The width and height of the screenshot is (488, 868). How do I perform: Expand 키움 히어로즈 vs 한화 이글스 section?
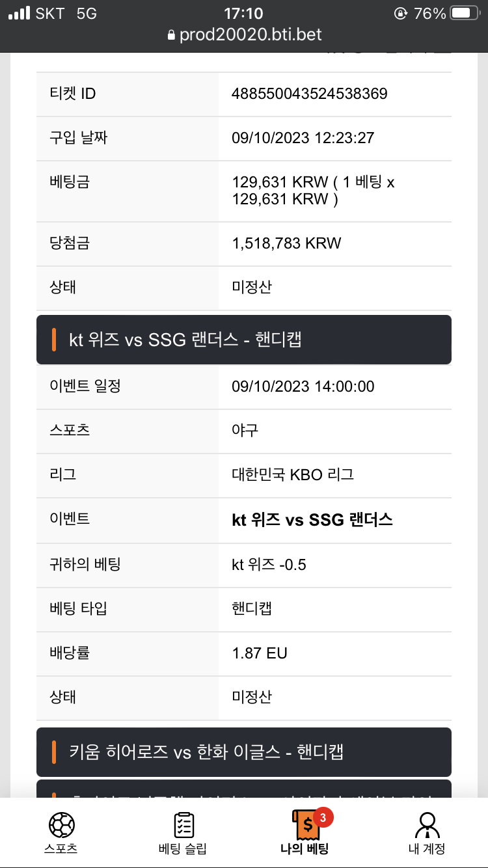(244, 752)
